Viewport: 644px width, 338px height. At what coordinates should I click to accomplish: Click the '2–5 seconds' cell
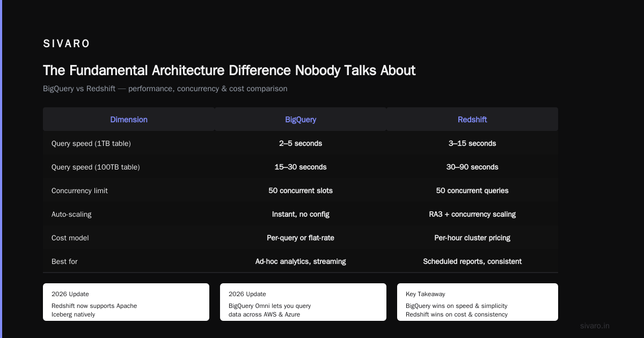(301, 143)
